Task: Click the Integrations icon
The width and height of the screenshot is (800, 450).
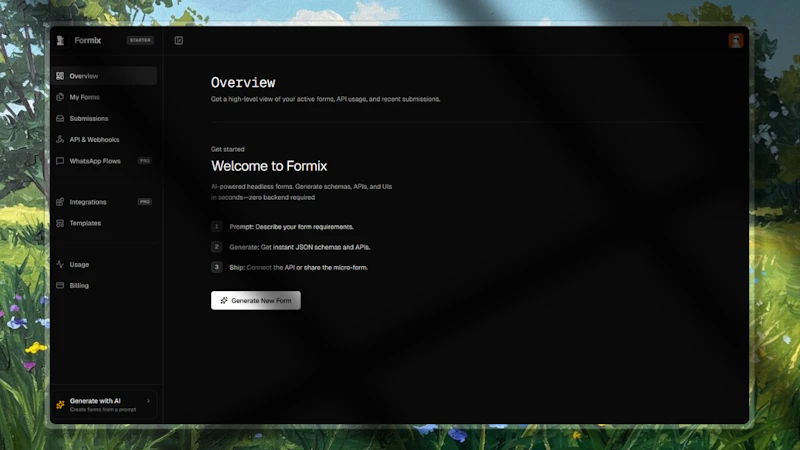Action: click(60, 202)
